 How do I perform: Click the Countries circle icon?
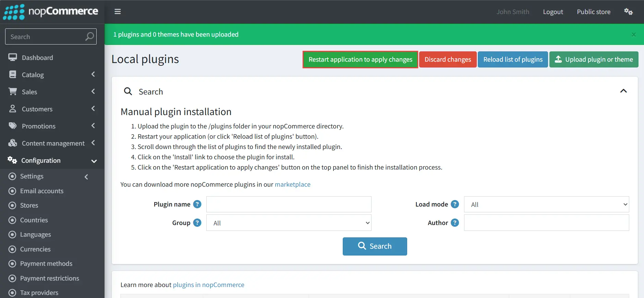pyautogui.click(x=12, y=220)
